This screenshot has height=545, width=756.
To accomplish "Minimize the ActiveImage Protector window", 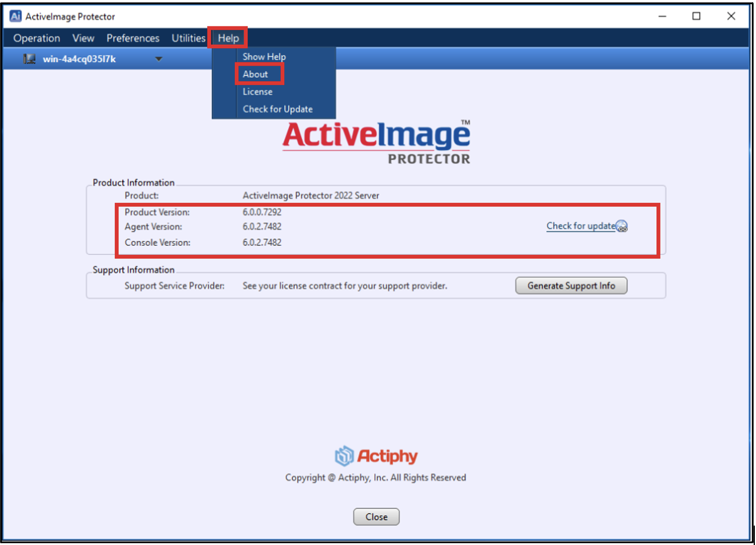I will [x=662, y=16].
